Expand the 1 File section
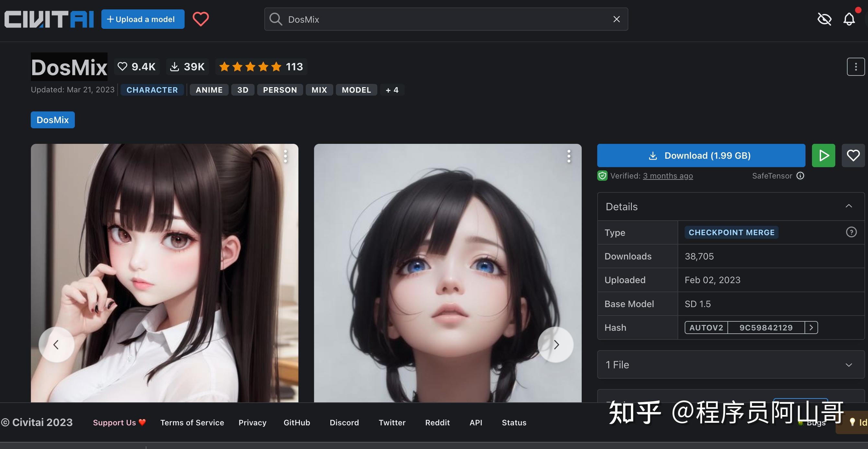Image resolution: width=868 pixels, height=449 pixels. click(x=849, y=365)
